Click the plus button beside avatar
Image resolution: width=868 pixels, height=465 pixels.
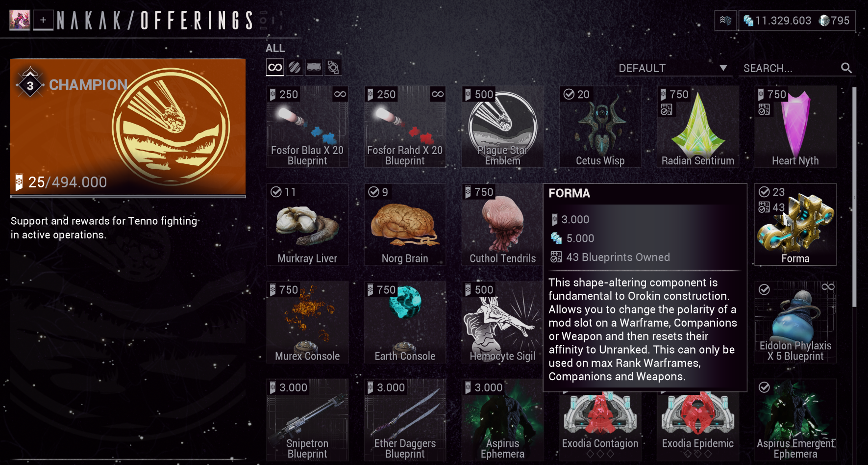point(43,20)
